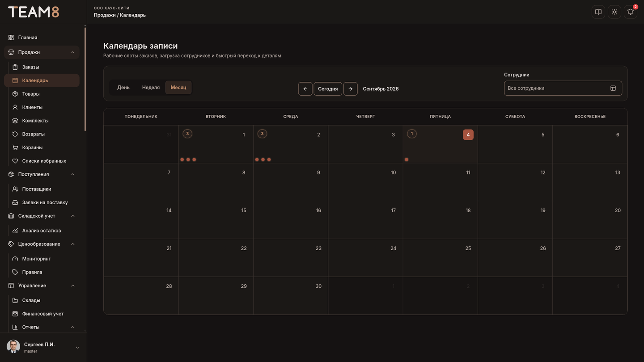Open Правила in the sidebar
Viewport: 644px width, 362px height.
click(x=42, y=272)
